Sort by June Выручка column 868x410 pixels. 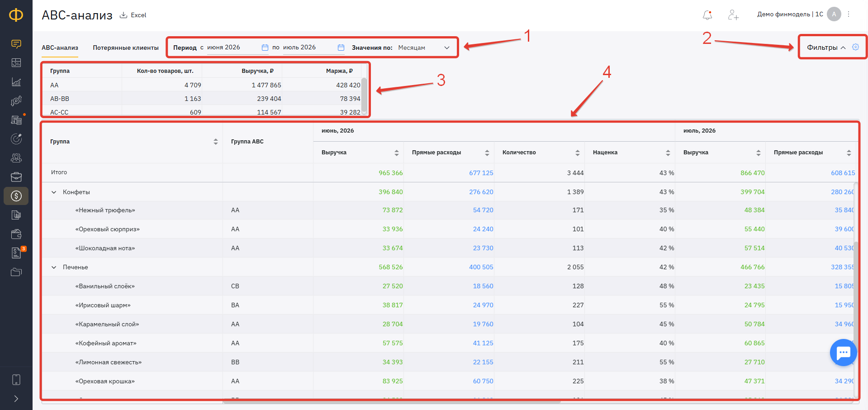tap(396, 153)
